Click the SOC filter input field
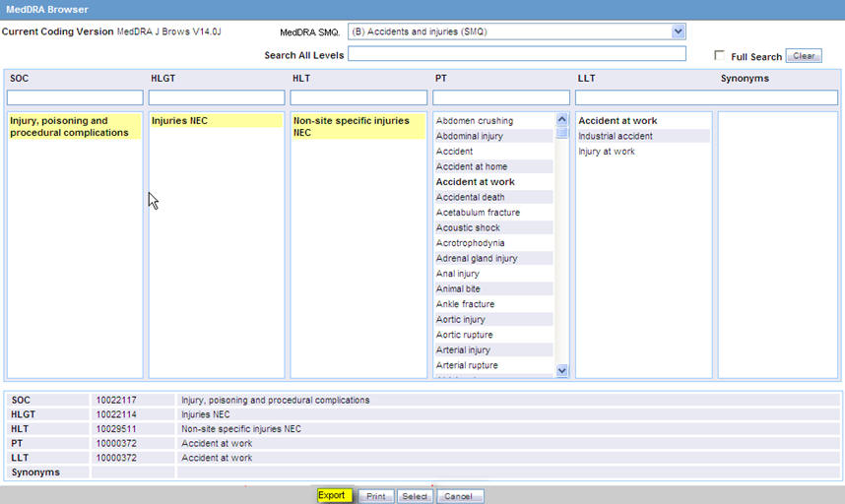This screenshot has width=845, height=504. click(x=75, y=97)
